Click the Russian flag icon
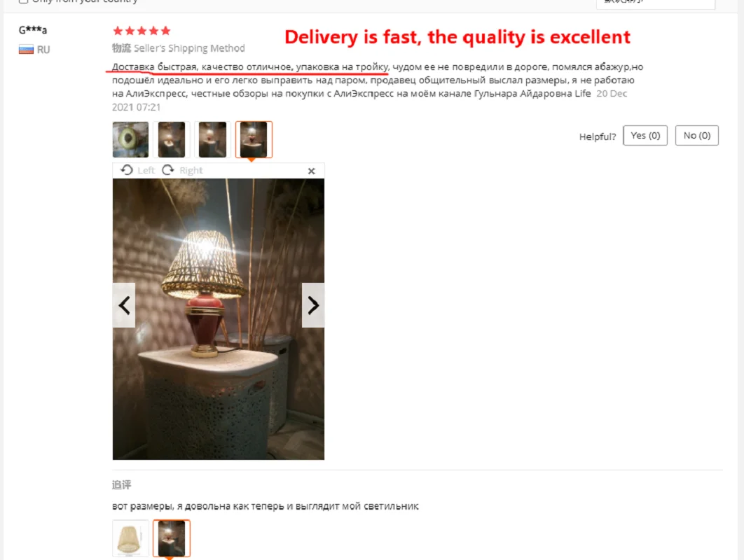This screenshot has width=744, height=560. pos(26,49)
